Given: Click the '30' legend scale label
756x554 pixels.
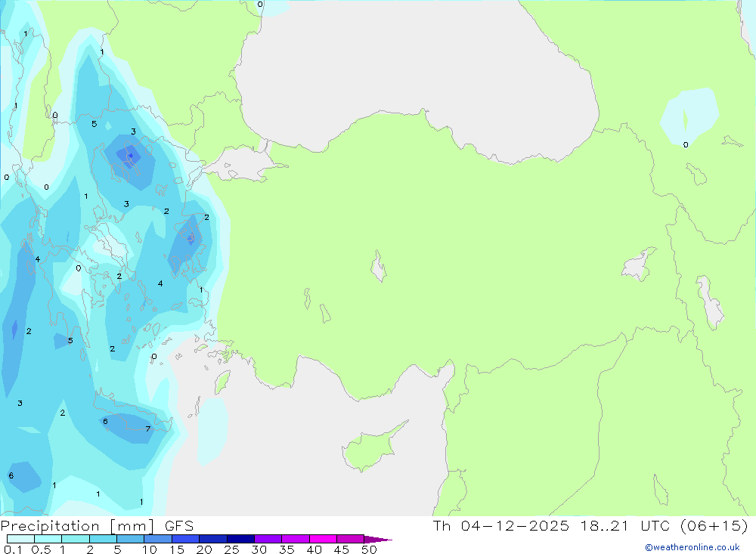Looking at the screenshot, I should (x=259, y=549).
